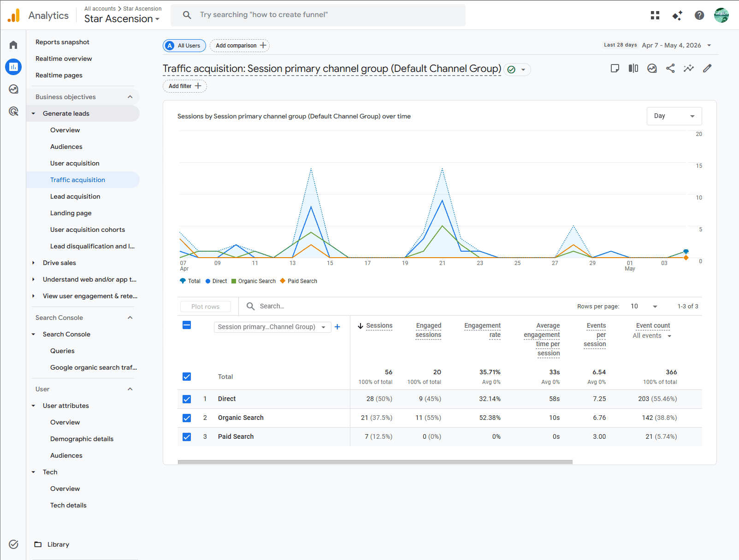The image size is (739, 560).
Task: Click the horizontal table scrollbar
Action: click(375, 462)
